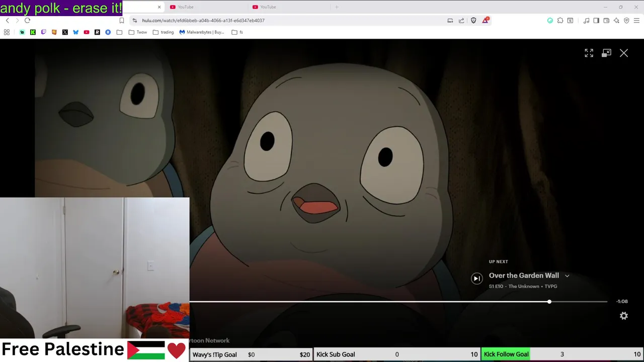Enter fullscreen with the expand arrows icon
644x362 pixels.
(x=589, y=53)
